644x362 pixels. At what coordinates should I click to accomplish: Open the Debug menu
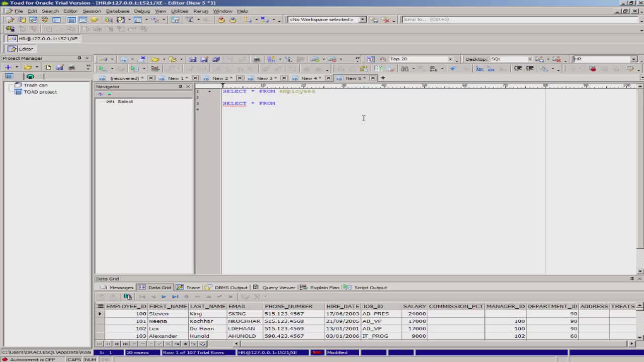[x=142, y=11]
